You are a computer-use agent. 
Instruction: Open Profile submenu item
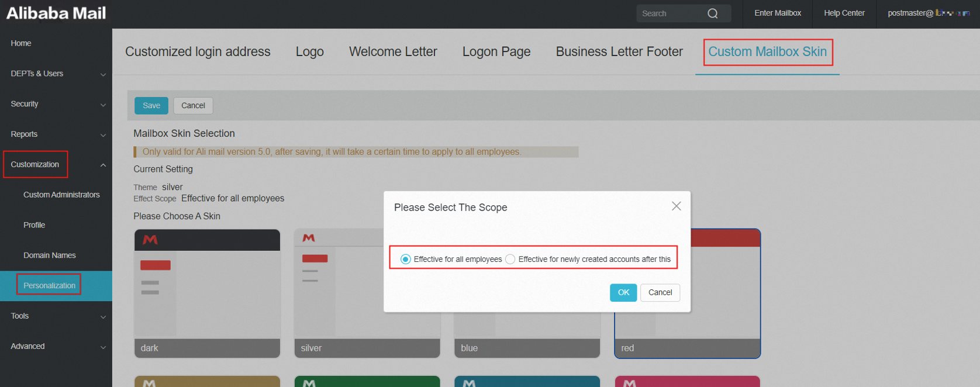tap(34, 225)
